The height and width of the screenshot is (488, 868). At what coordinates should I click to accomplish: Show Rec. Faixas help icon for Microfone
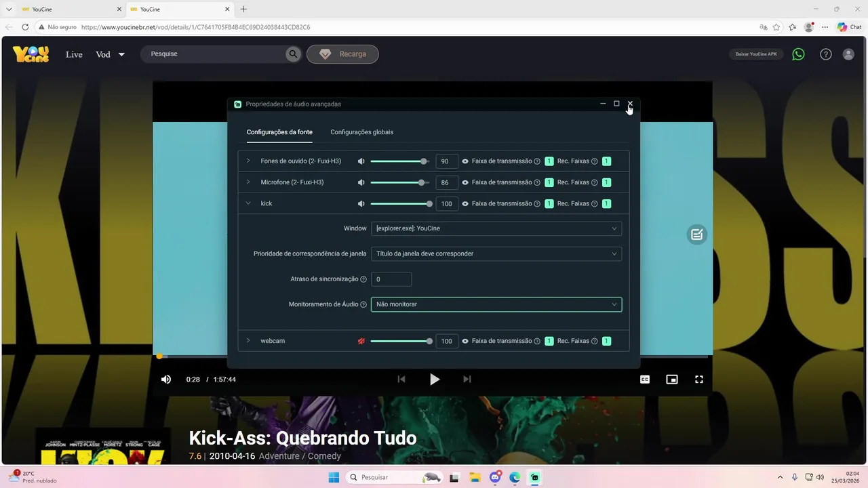pos(595,182)
